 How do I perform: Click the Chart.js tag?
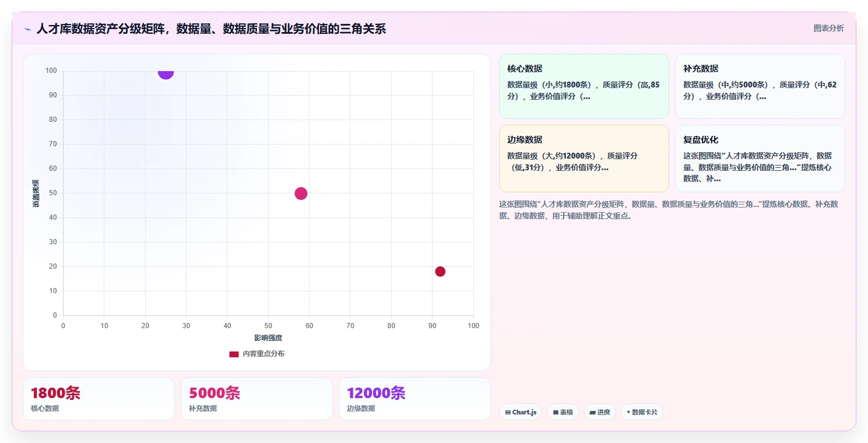point(521,412)
